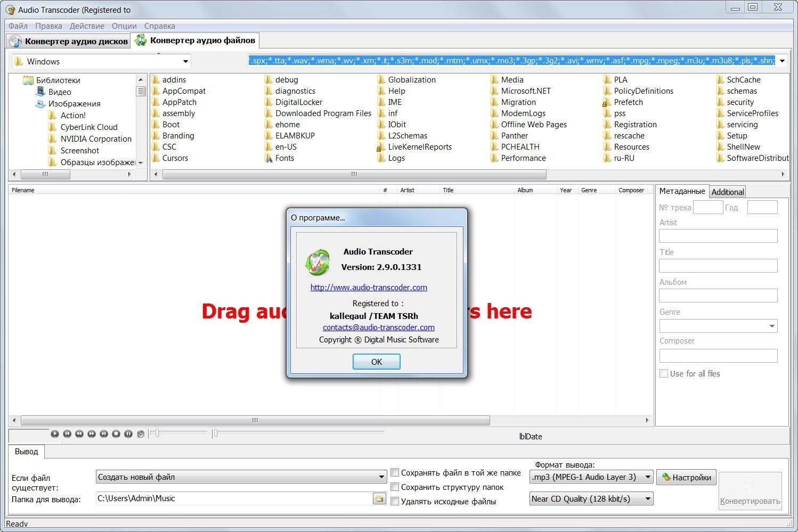Click the Composer input field
The height and width of the screenshot is (532, 798).
718,356
